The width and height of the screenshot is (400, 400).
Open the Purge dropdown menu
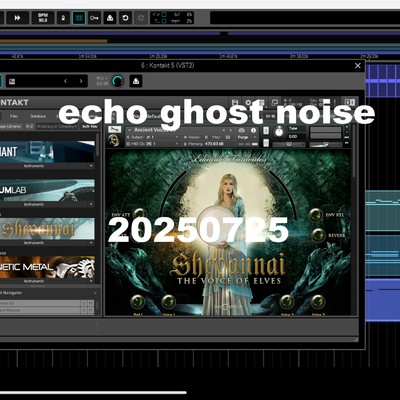247,137
